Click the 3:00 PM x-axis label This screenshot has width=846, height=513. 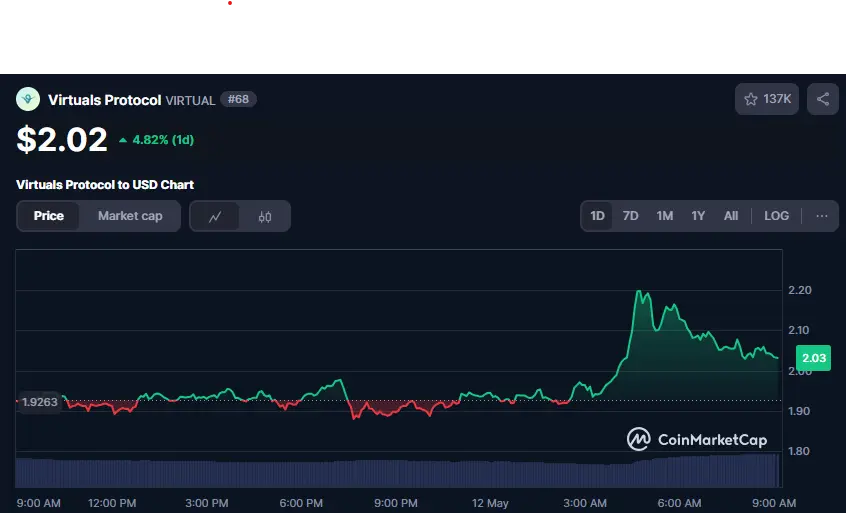(x=207, y=503)
